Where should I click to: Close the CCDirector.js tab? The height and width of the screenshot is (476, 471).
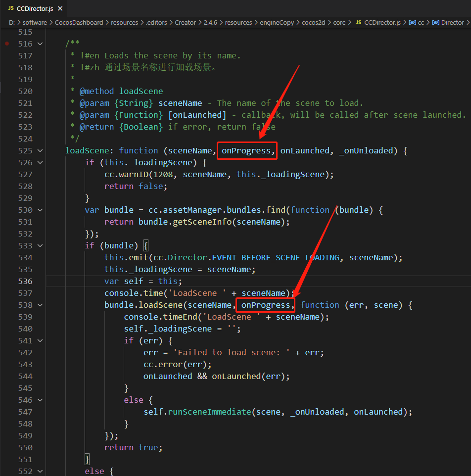click(60, 8)
